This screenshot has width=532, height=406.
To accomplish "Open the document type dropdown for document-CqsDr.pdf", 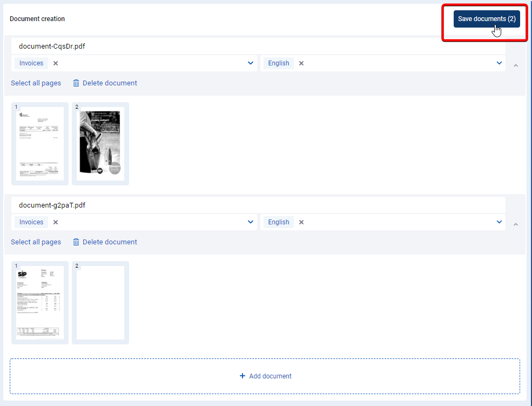I will tap(251, 63).
